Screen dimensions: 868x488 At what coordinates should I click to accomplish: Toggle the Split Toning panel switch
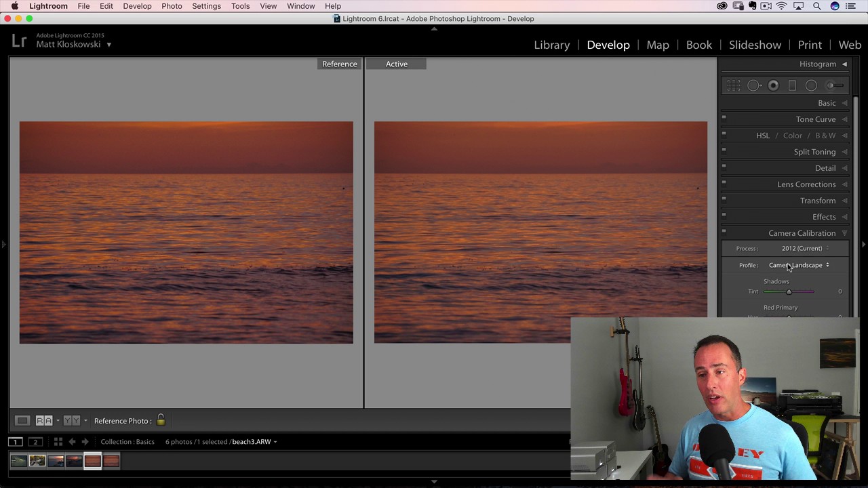point(724,150)
